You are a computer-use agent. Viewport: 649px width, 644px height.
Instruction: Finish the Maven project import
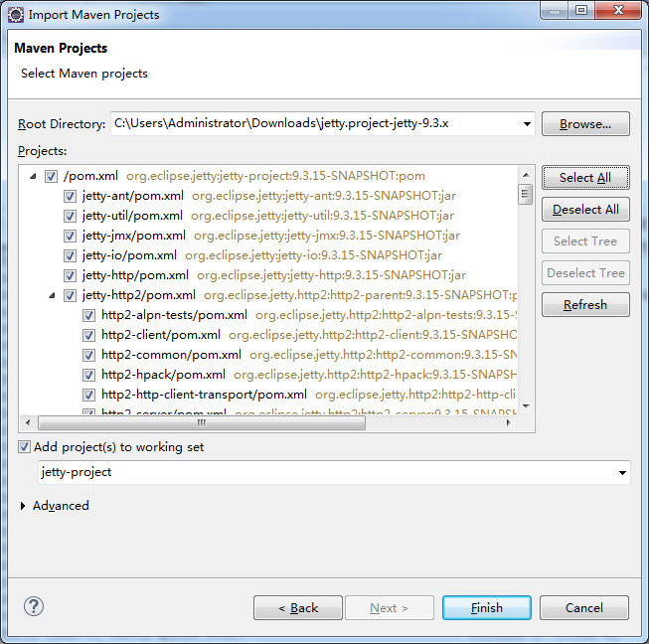click(487, 607)
